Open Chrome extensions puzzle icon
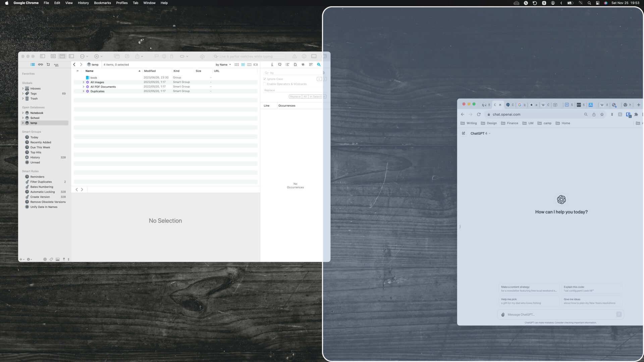644x362 pixels. [636, 115]
